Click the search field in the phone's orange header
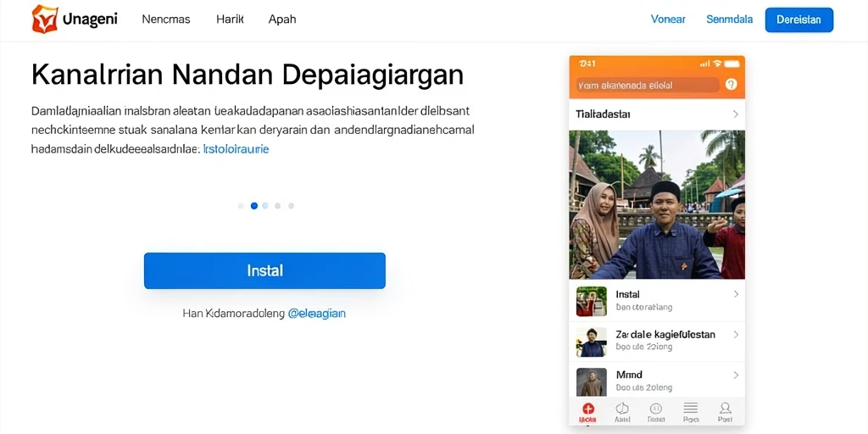Screen dimensions: 868x434 click(648, 85)
